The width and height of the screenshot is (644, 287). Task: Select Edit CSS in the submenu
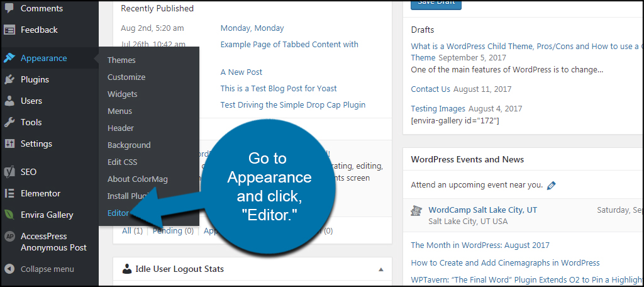123,162
